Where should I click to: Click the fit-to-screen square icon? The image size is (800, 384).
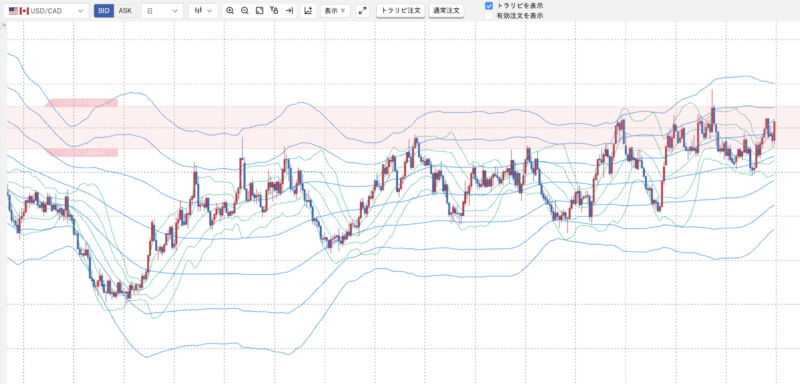(259, 11)
